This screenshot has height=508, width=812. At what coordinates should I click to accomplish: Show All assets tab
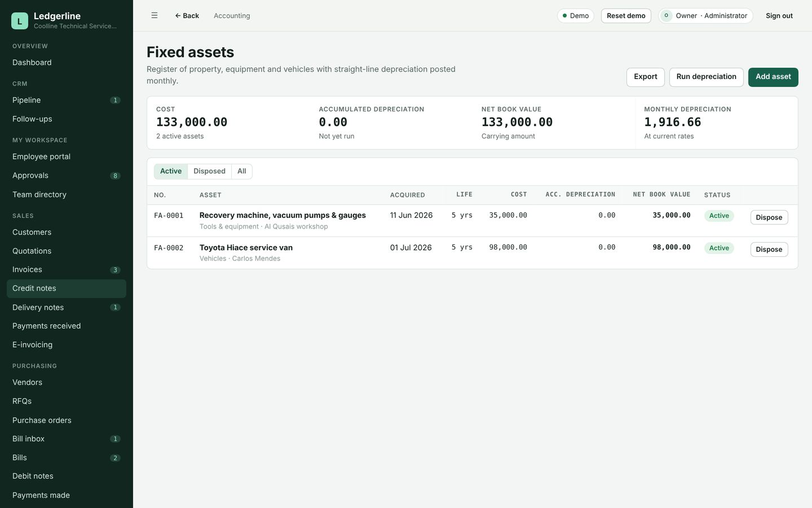pyautogui.click(x=242, y=171)
